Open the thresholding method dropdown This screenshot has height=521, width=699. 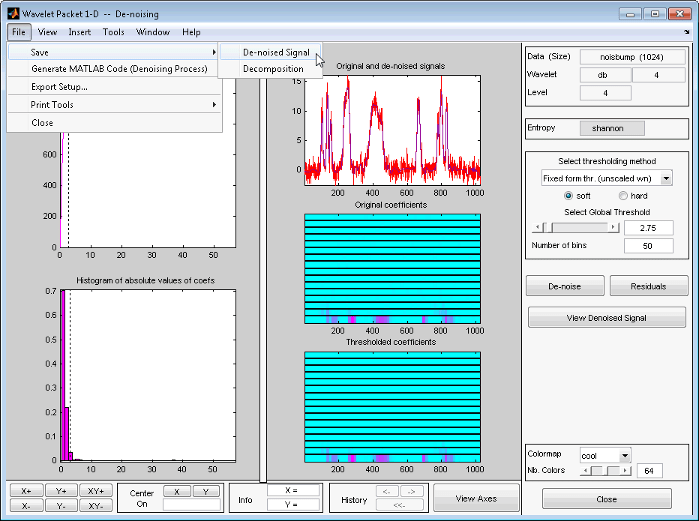point(666,178)
